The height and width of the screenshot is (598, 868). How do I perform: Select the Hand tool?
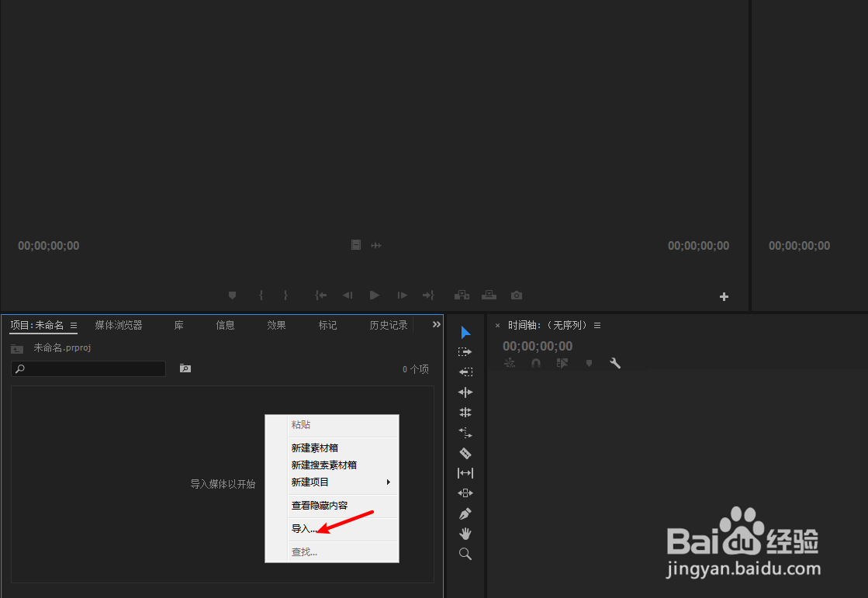(465, 533)
